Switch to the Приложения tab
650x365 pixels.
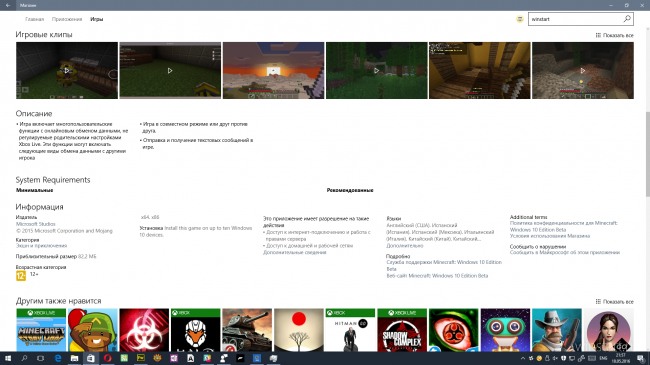coord(67,19)
